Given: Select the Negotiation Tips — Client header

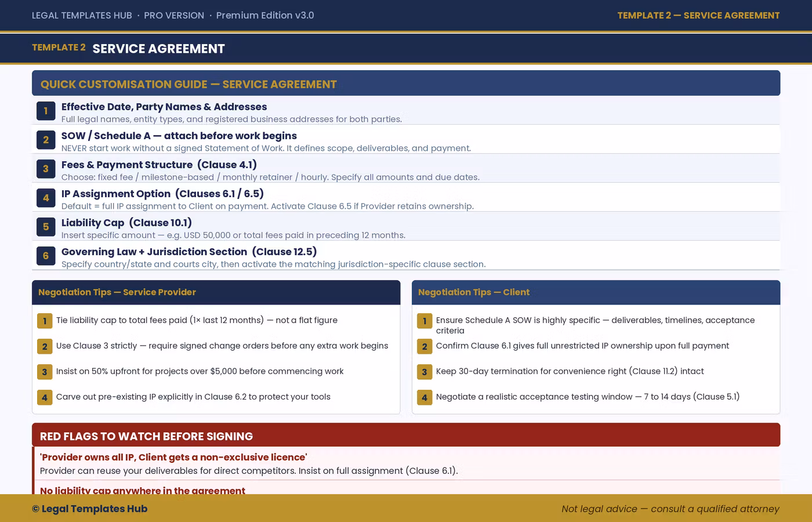Looking at the screenshot, I should [x=473, y=292].
